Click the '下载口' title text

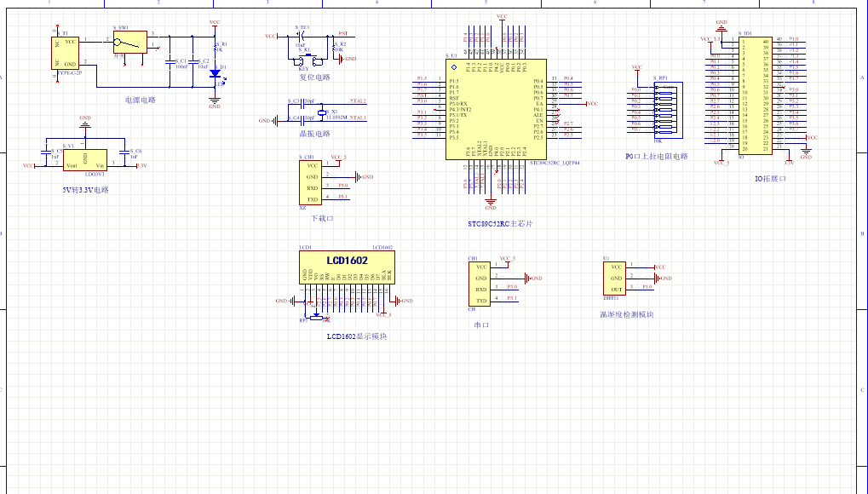click(x=322, y=218)
